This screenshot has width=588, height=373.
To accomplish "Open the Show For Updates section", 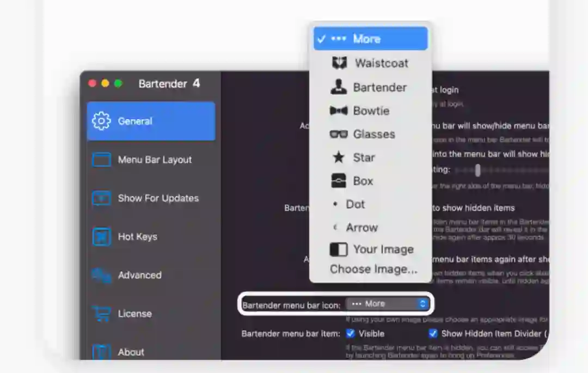I will (x=151, y=198).
